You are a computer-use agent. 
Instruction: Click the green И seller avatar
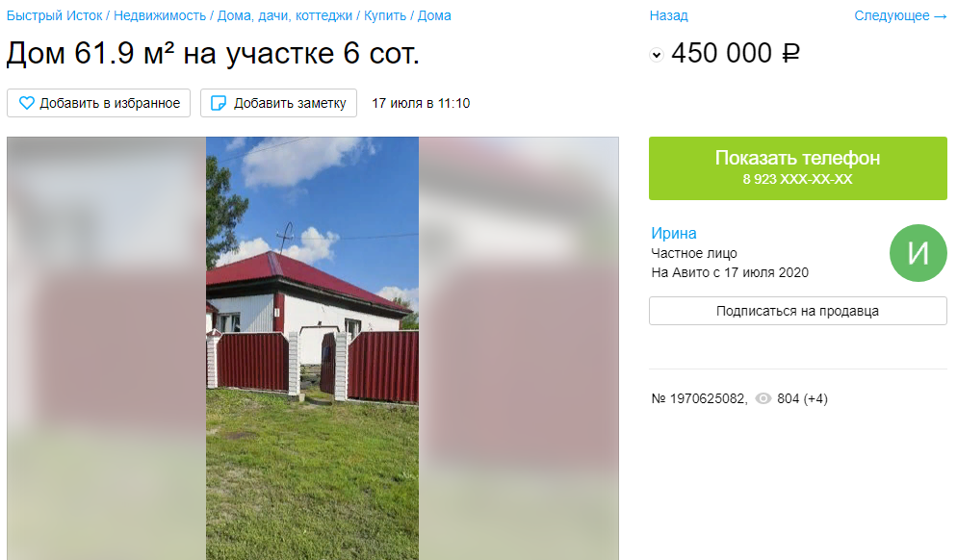coord(918,253)
